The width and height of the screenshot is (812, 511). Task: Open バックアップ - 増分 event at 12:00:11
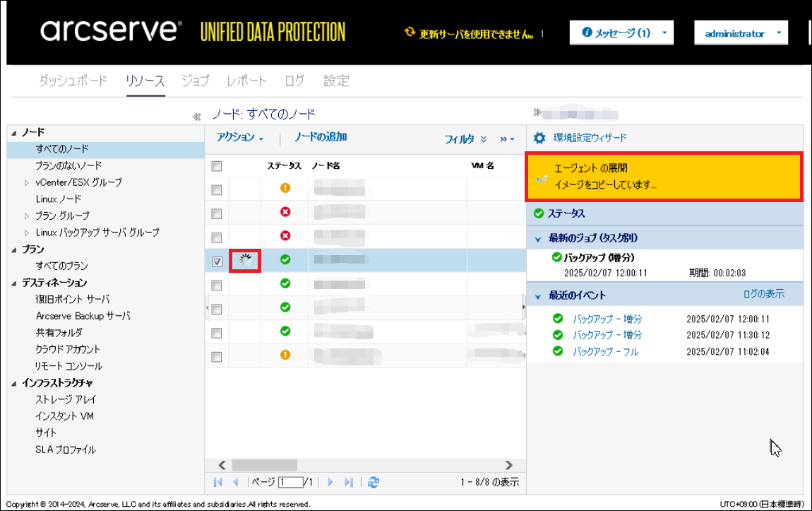(x=607, y=319)
